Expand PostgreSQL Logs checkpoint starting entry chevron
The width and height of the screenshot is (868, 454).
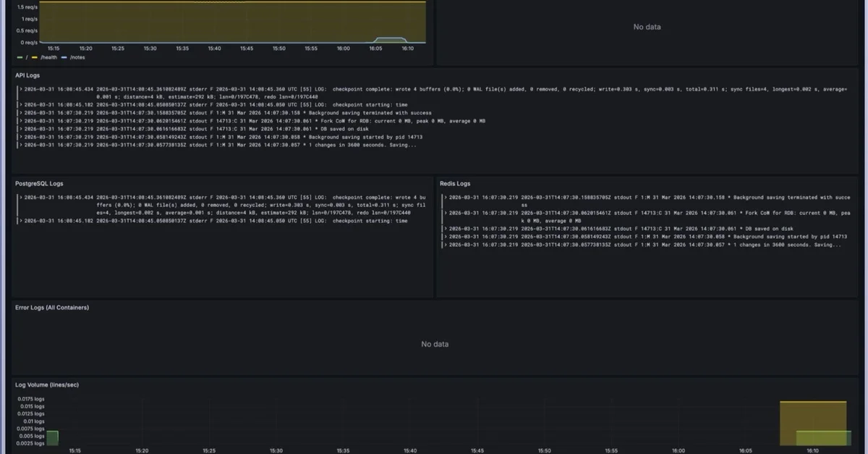click(x=20, y=221)
